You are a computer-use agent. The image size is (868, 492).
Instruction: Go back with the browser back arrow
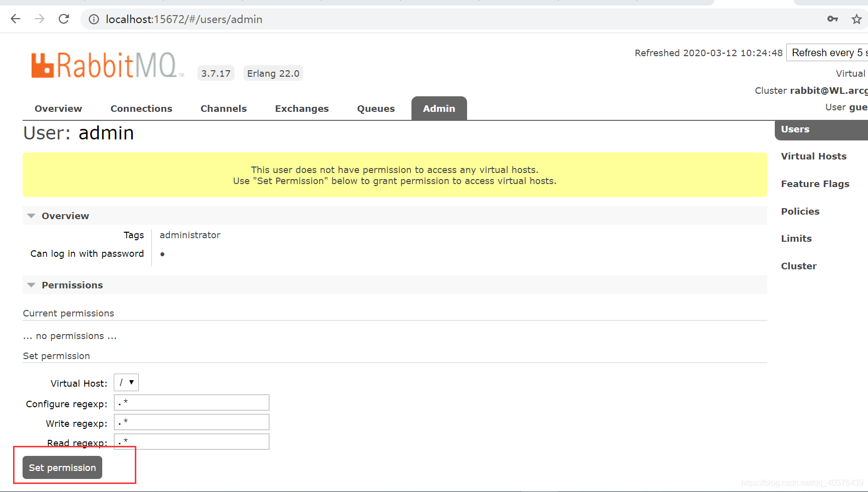(x=16, y=19)
